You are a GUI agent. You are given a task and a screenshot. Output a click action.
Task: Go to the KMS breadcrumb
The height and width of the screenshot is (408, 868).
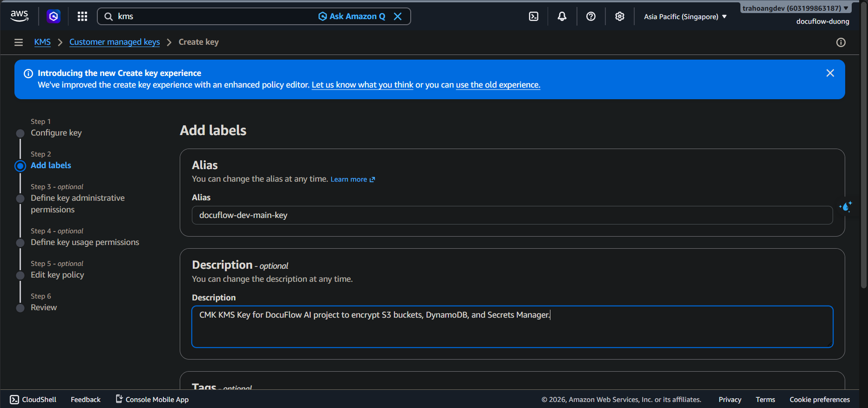[42, 42]
